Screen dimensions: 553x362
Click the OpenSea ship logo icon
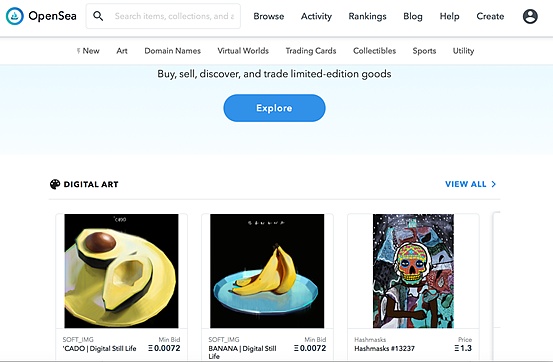coord(15,16)
